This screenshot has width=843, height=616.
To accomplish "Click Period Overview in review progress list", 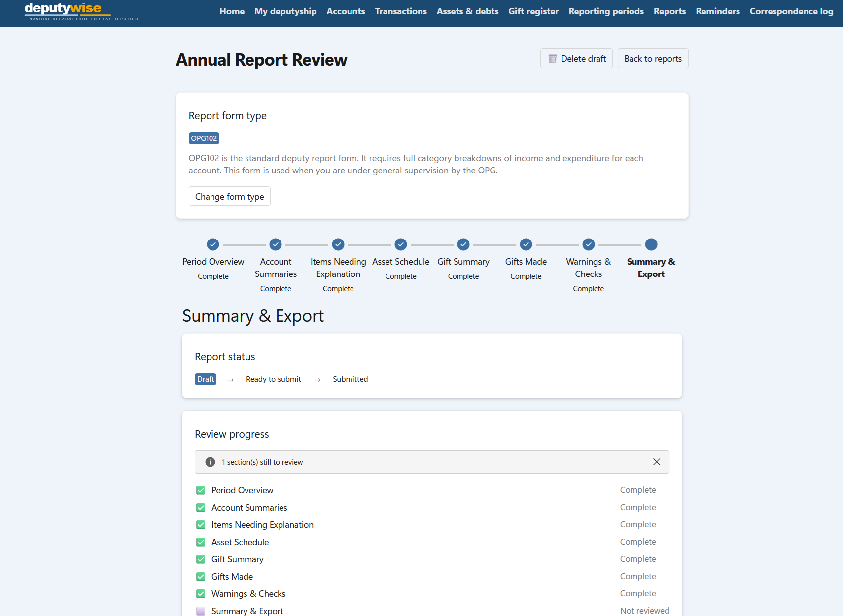I will (x=242, y=490).
